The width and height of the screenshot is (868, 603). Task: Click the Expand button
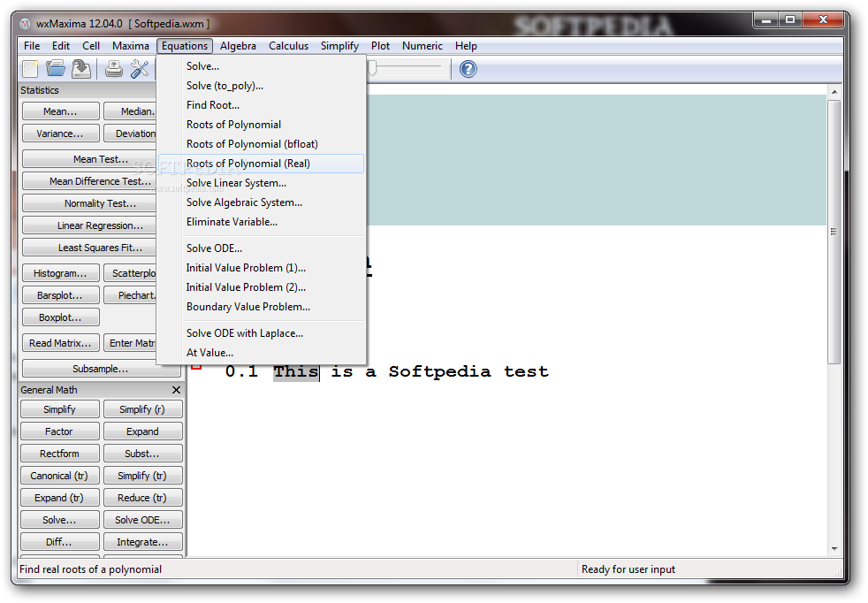point(143,431)
